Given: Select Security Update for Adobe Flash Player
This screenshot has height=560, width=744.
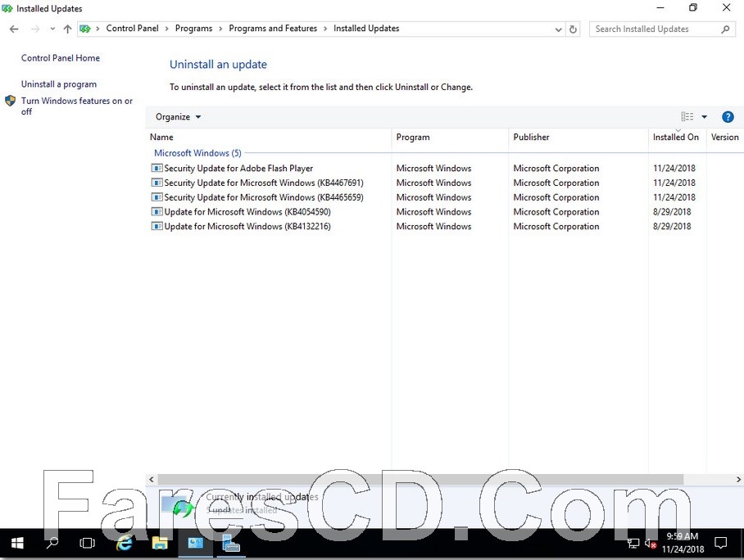Looking at the screenshot, I should [238, 169].
